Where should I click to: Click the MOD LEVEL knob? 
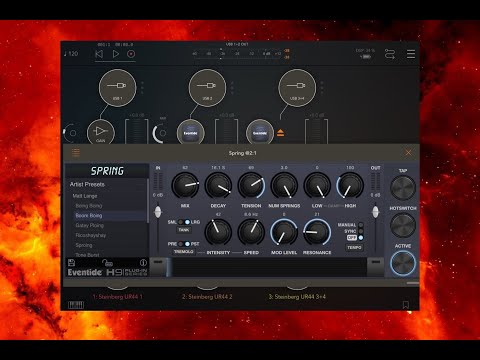[284, 232]
